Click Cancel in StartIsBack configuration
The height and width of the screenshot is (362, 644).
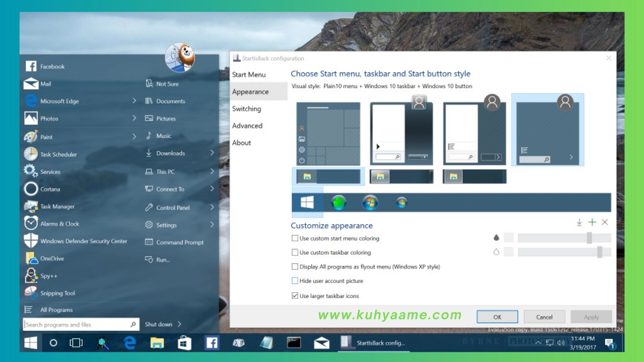click(x=544, y=317)
